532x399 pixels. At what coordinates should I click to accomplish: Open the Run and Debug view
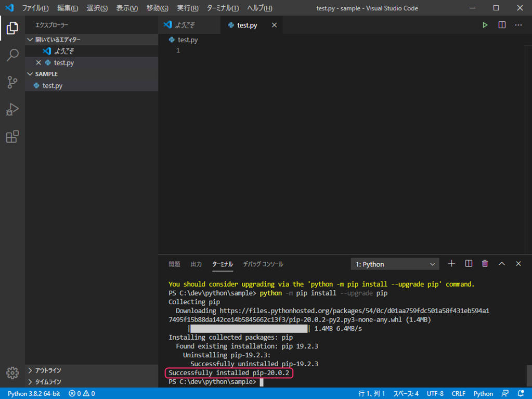pyautogui.click(x=12, y=109)
